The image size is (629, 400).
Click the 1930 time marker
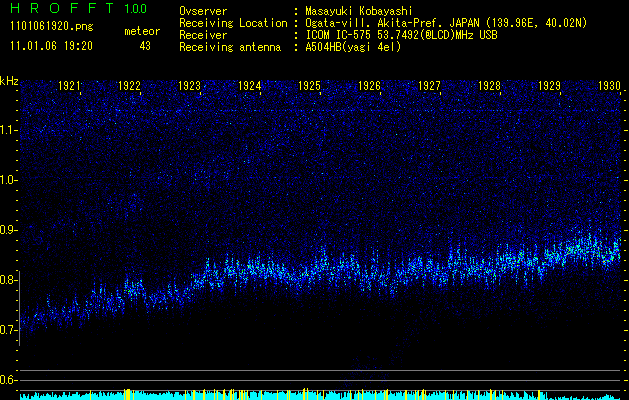pyautogui.click(x=610, y=85)
